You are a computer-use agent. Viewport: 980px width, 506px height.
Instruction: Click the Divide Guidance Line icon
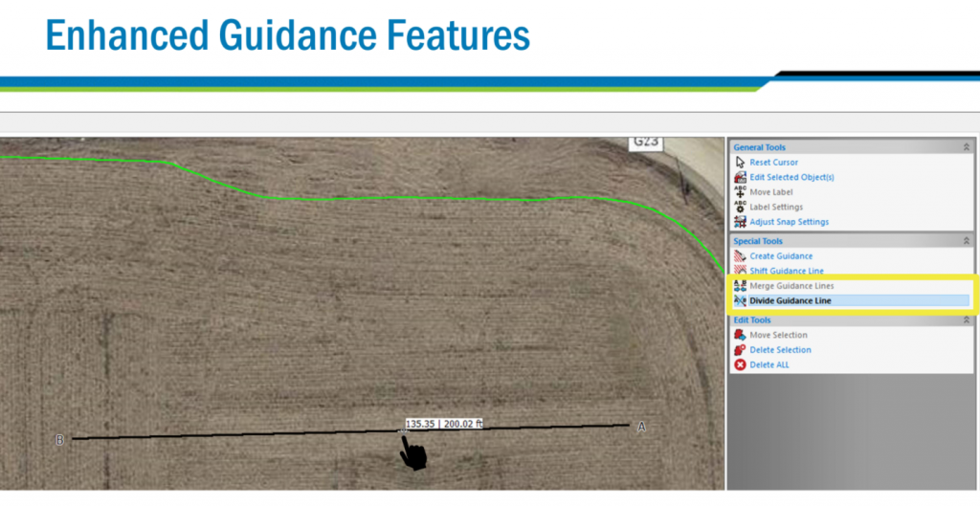[x=740, y=301]
